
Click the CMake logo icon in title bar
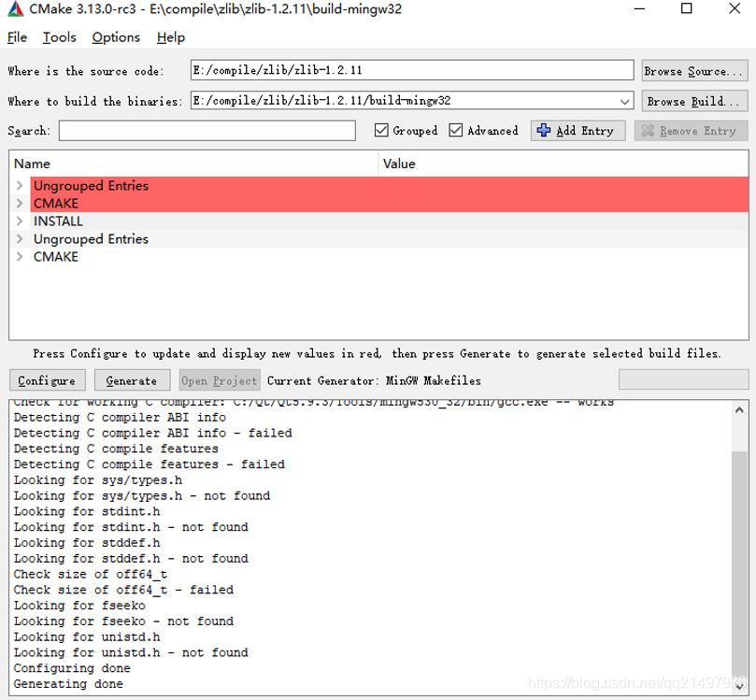16,9
